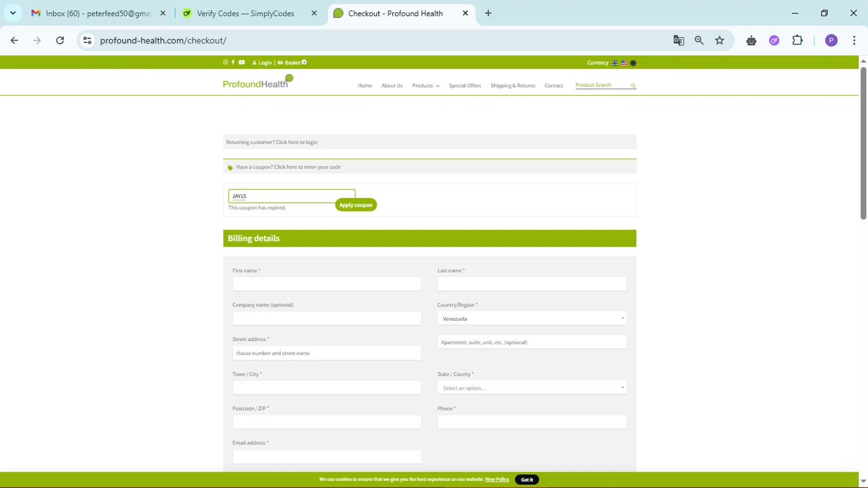Click the zoom magnifier icon in address bar
This screenshot has height=488, width=868.
699,41
